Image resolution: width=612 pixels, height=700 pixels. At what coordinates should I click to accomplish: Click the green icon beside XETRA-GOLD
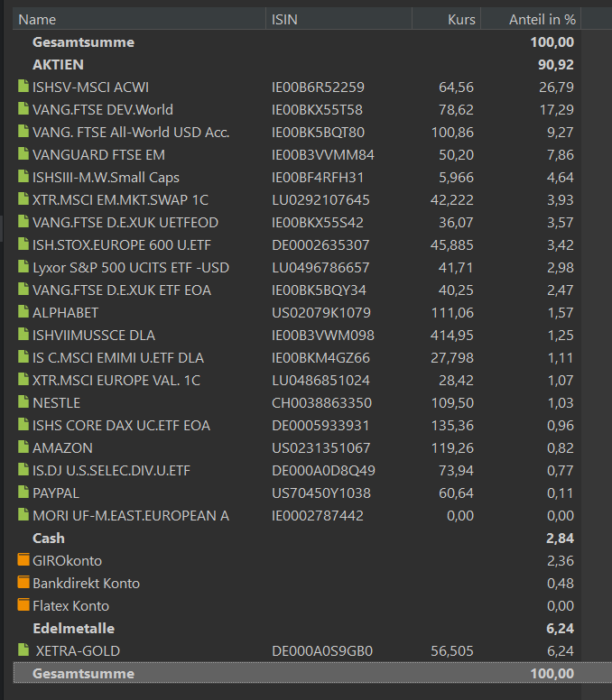click(23, 649)
